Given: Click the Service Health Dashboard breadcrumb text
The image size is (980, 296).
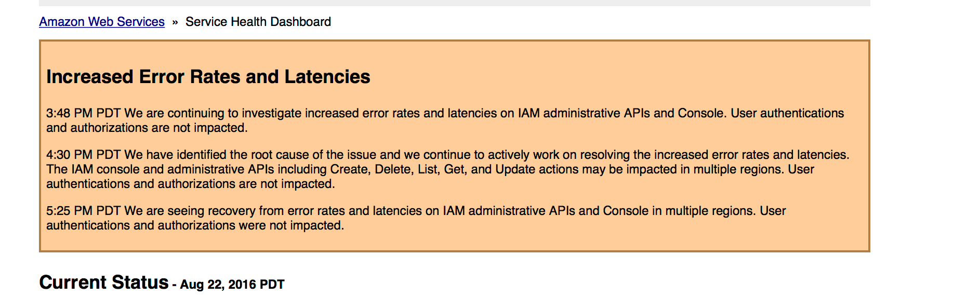Looking at the screenshot, I should [258, 22].
